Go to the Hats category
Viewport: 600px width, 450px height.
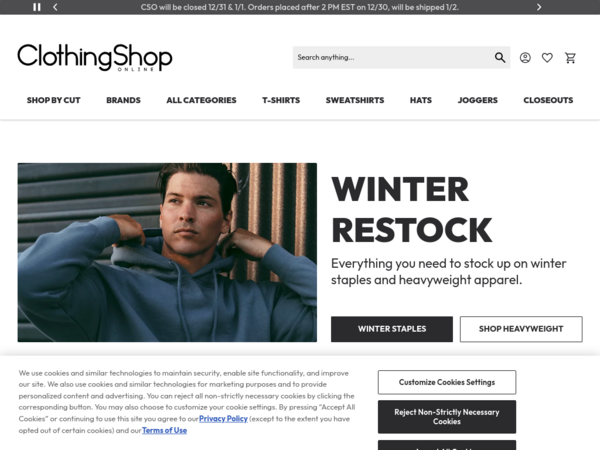pos(421,100)
